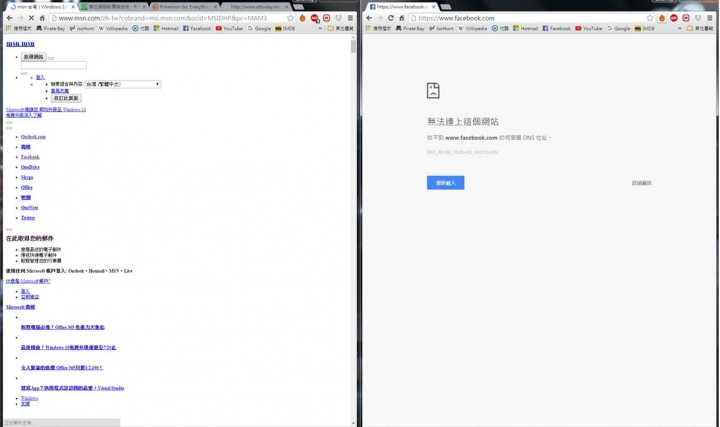This screenshot has height=427, width=720.
Task: Switch to the Pokemon Go tab
Action: [183, 7]
